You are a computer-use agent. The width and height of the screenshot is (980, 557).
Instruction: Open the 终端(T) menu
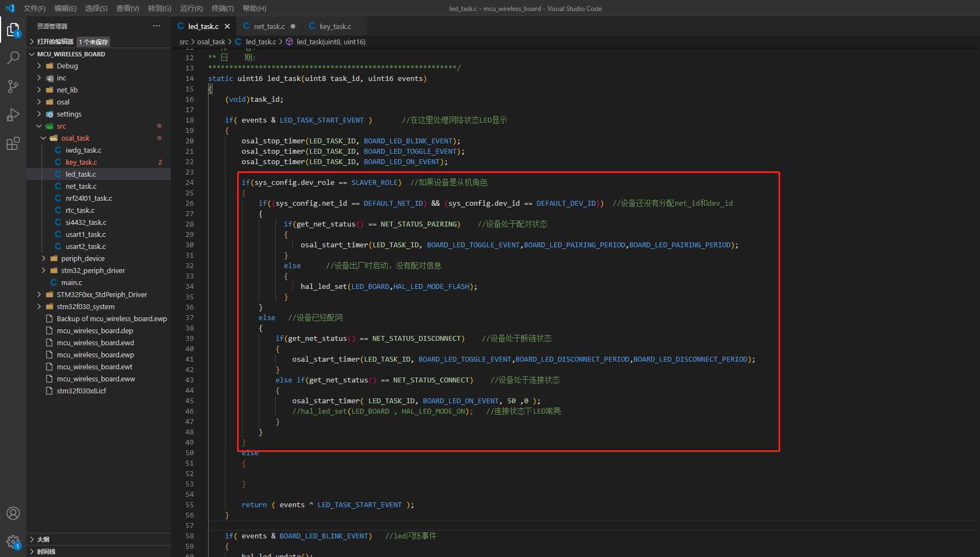[x=222, y=8]
